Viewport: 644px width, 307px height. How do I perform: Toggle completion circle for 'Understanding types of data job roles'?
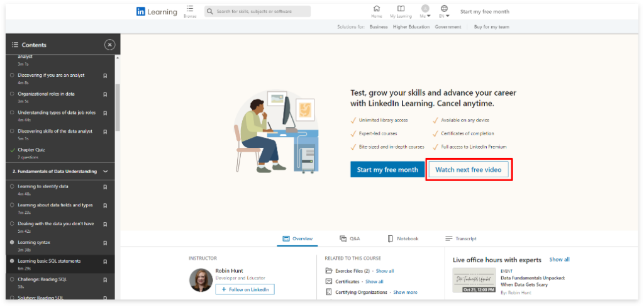[x=12, y=113]
